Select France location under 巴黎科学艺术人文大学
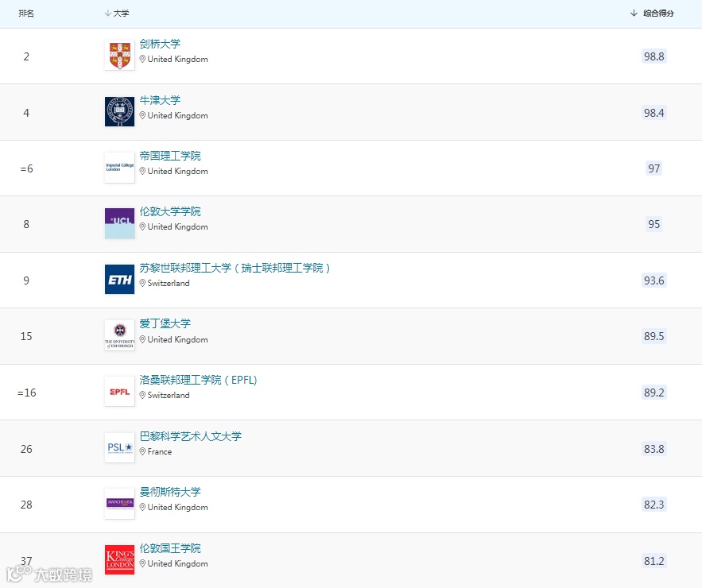Viewport: 702px width, 588px height. tap(160, 451)
